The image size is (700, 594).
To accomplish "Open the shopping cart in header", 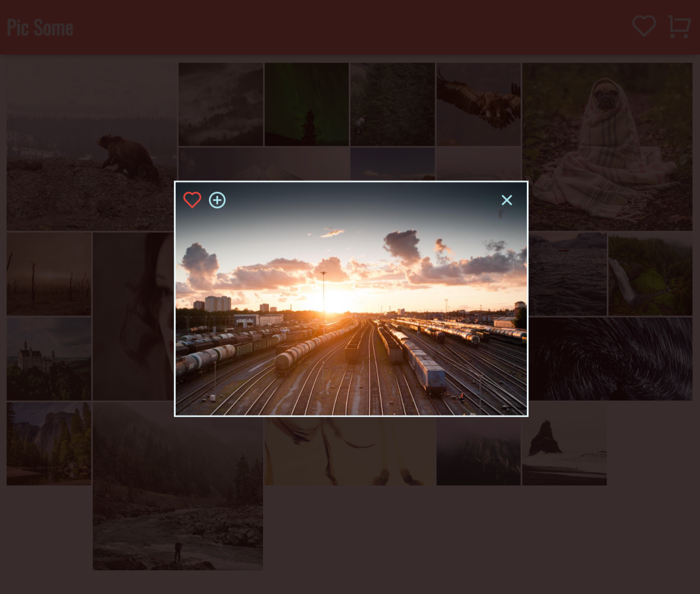I will [x=679, y=27].
